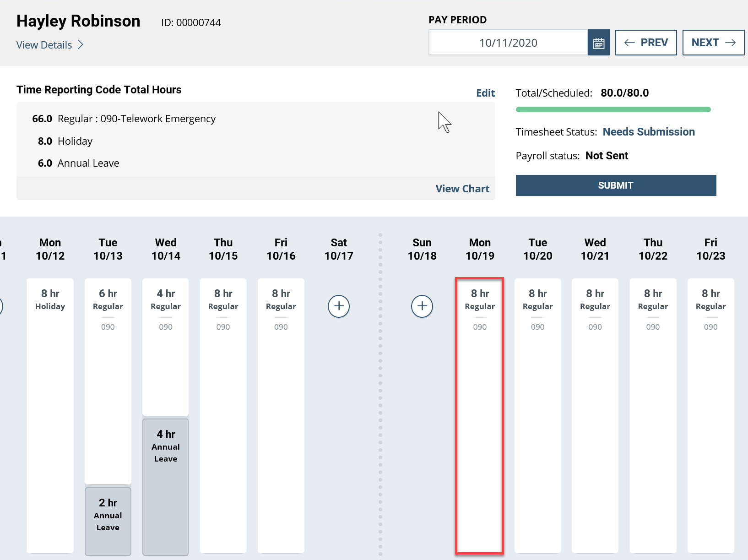Viewport: 748px width, 560px height.
Task: Click the plus icon on Sat 10/17
Action: 339,306
